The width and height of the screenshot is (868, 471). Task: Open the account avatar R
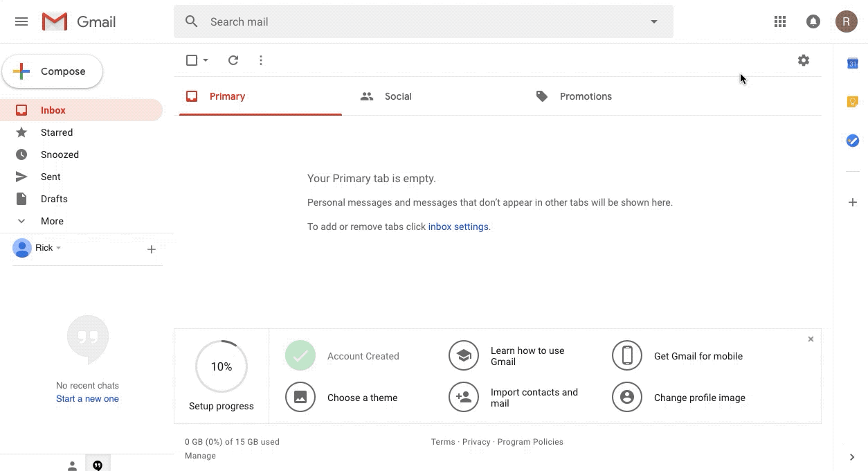click(x=846, y=21)
